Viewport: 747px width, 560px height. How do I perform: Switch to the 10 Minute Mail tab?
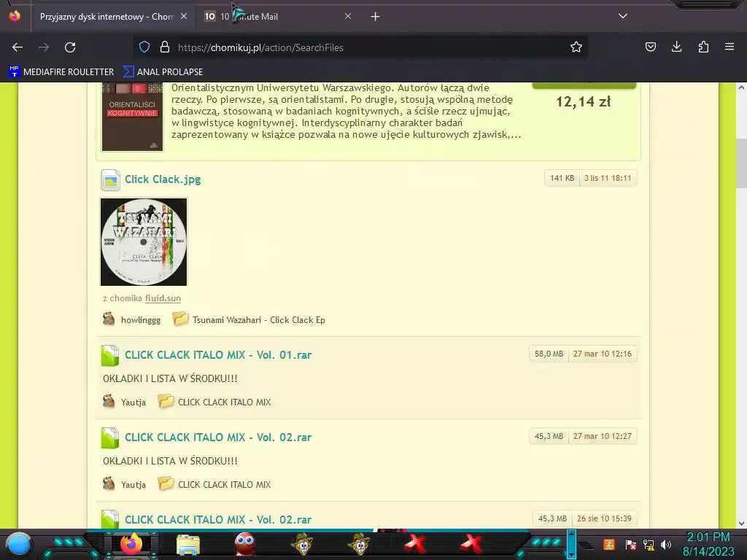(x=278, y=17)
